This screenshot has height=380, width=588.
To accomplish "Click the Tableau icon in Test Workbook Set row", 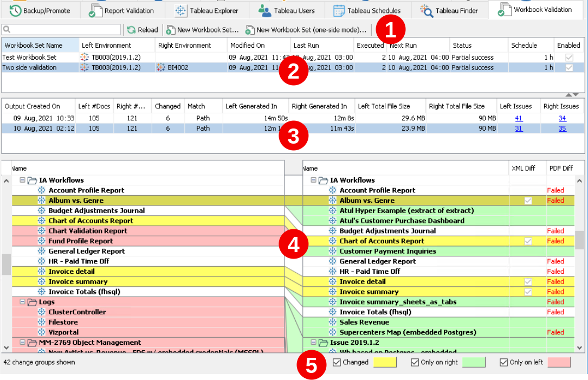I will 85,57.
